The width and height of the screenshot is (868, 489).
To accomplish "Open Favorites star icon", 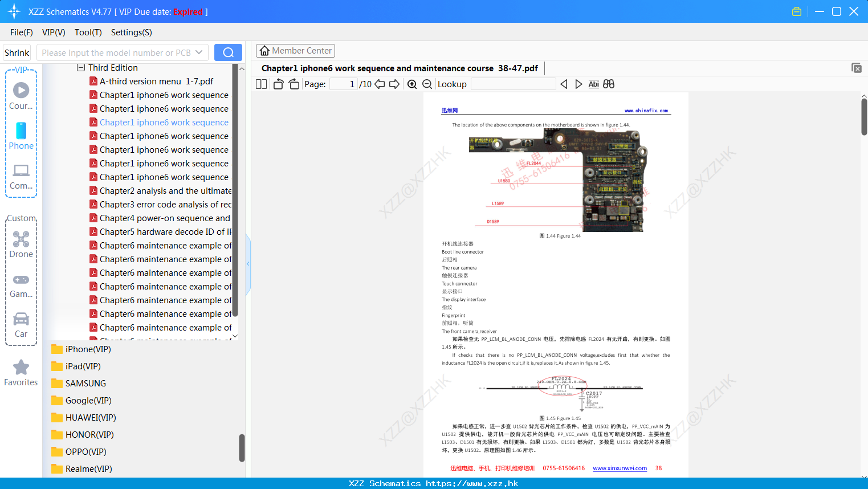I will click(21, 367).
